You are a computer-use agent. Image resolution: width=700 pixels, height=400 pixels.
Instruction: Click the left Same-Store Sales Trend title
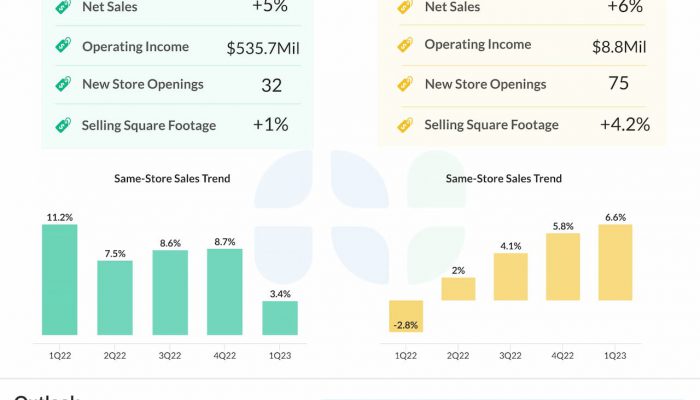point(172,179)
